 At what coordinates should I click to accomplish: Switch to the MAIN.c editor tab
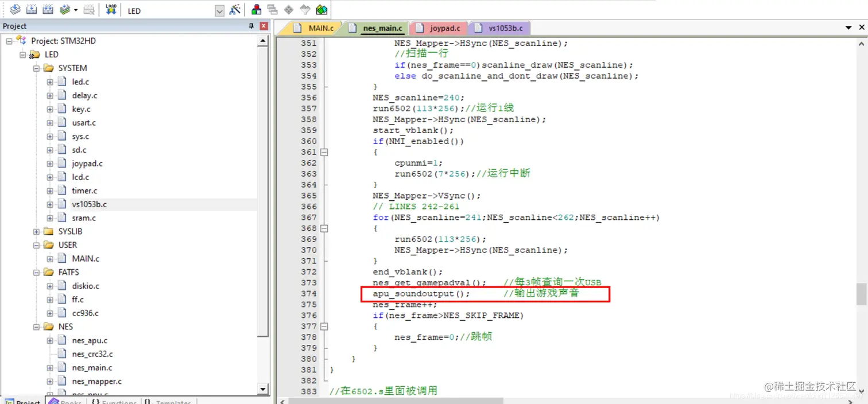pyautogui.click(x=315, y=28)
